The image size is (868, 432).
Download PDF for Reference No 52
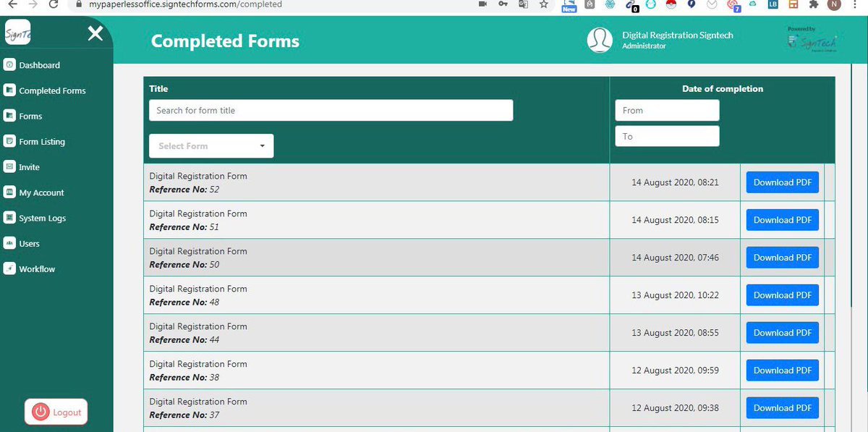click(783, 182)
